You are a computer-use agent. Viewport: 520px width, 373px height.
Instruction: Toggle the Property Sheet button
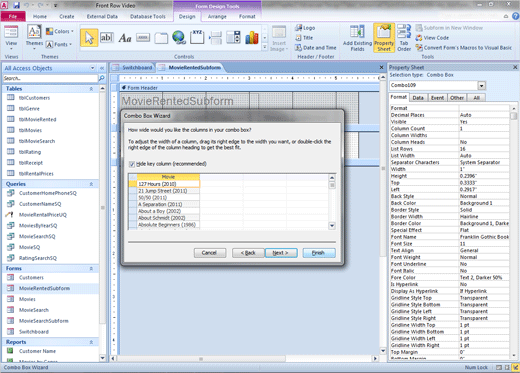[384, 38]
